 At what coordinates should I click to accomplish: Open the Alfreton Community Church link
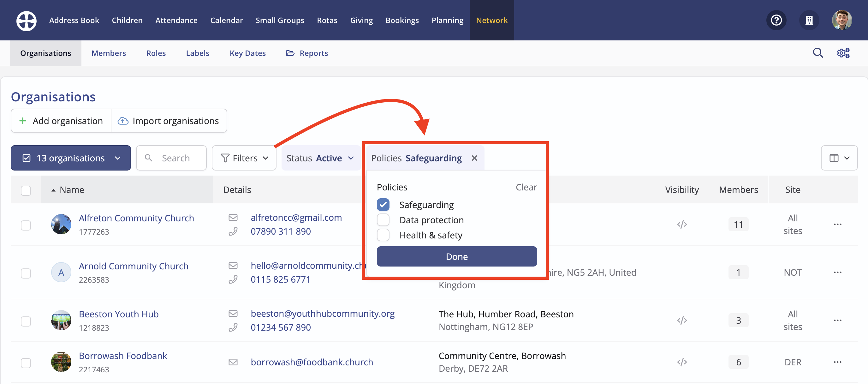coord(136,218)
